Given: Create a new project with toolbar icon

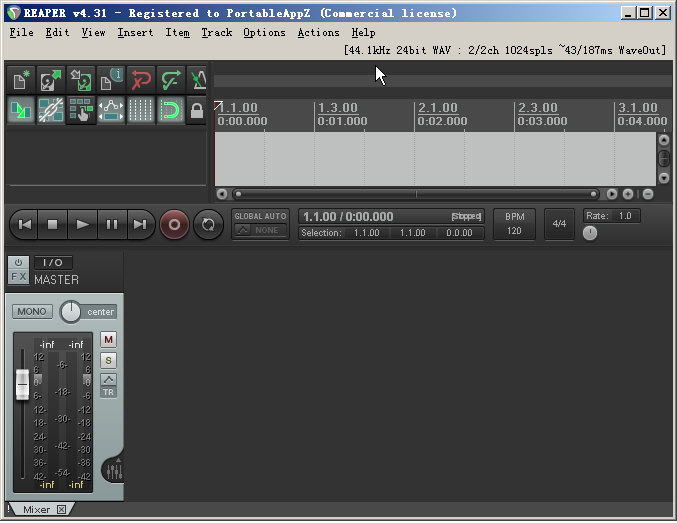Looking at the screenshot, I should (20, 80).
